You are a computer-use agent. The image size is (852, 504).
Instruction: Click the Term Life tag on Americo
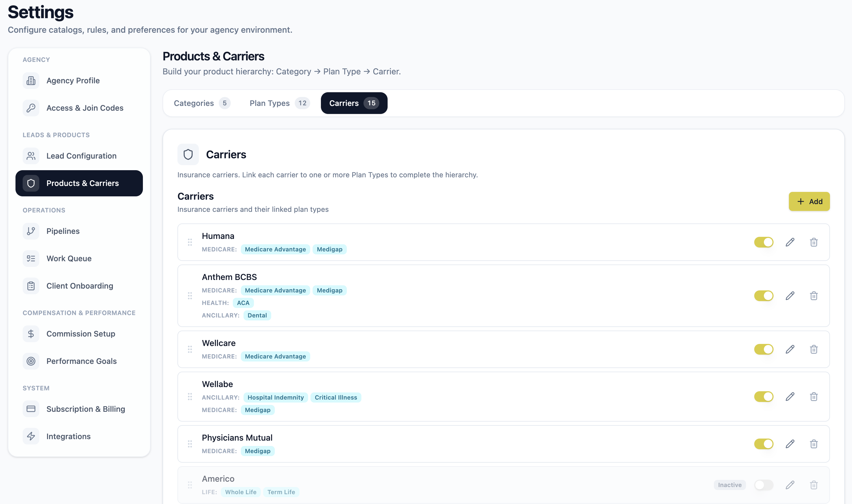tap(281, 492)
